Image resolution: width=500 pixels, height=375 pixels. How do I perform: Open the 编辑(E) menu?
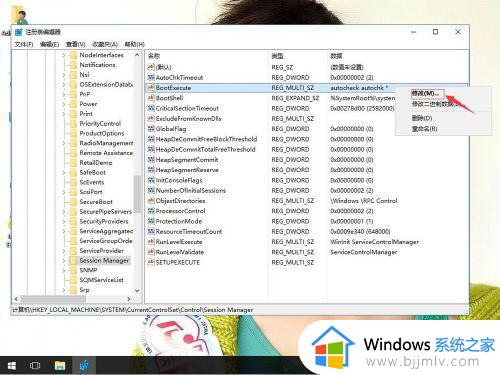click(x=49, y=44)
